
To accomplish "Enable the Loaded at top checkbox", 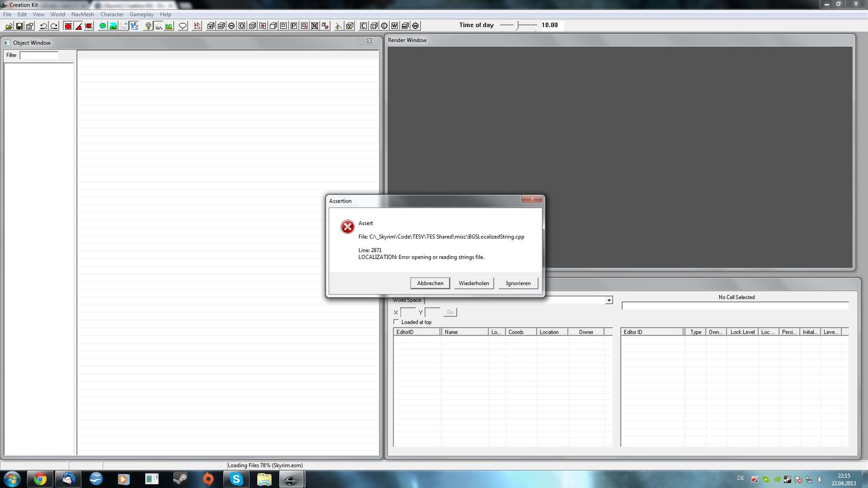I will coord(396,322).
